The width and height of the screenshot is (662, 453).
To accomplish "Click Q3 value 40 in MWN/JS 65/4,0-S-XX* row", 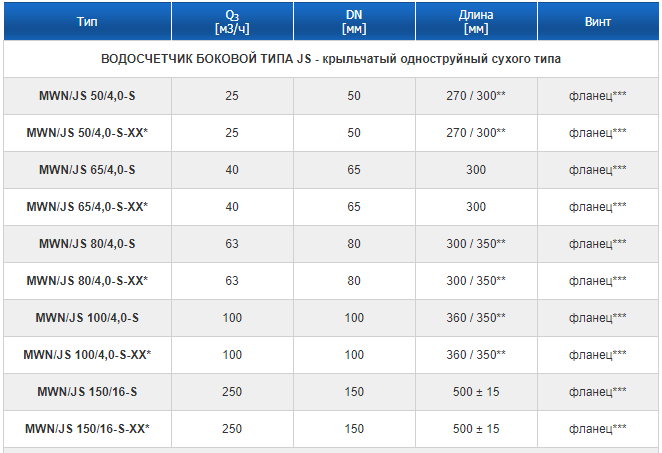I will (x=232, y=207).
